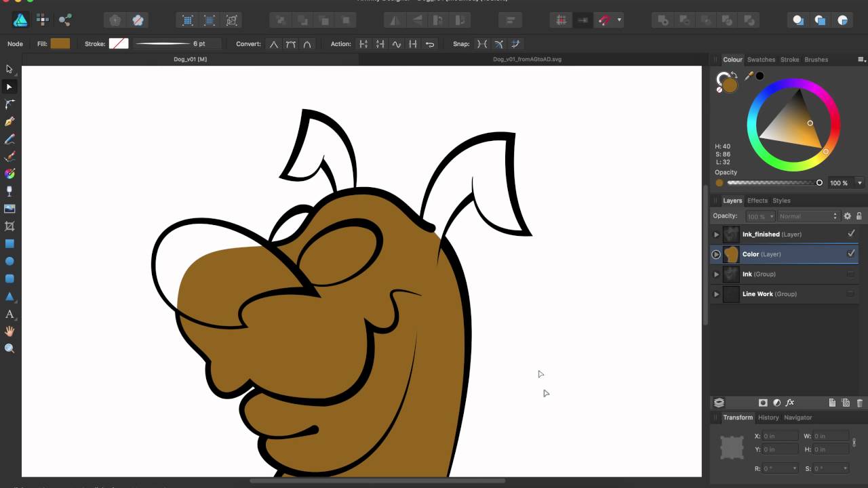Select the Crop tool
The width and height of the screenshot is (868, 488).
point(9,226)
